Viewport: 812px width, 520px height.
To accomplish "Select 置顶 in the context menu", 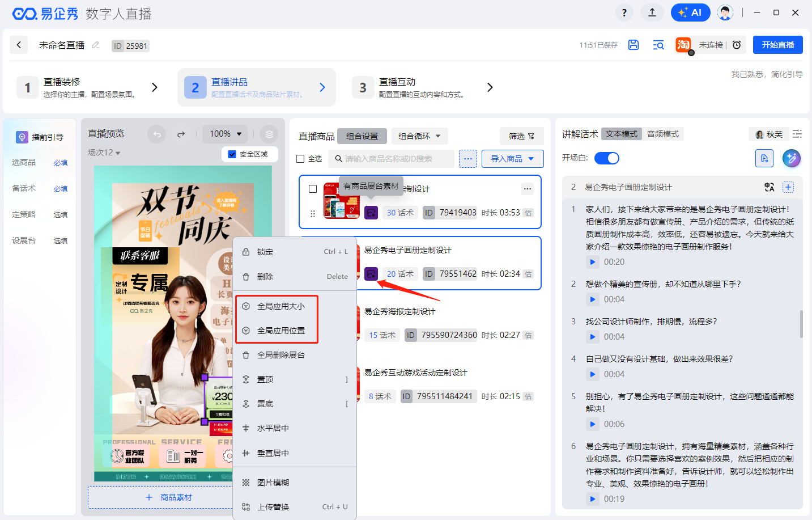I will (x=295, y=379).
